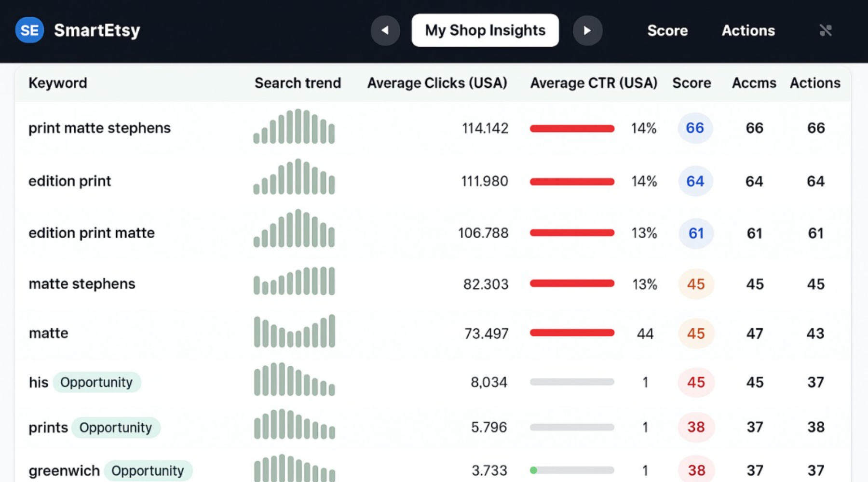Image resolution: width=868 pixels, height=482 pixels.
Task: Sort by the Search trend column header
Action: tap(298, 83)
